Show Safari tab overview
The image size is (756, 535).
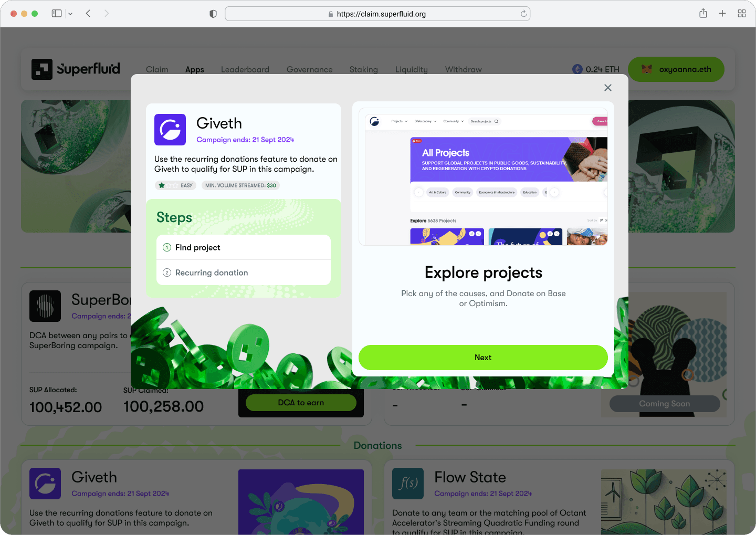(x=742, y=13)
